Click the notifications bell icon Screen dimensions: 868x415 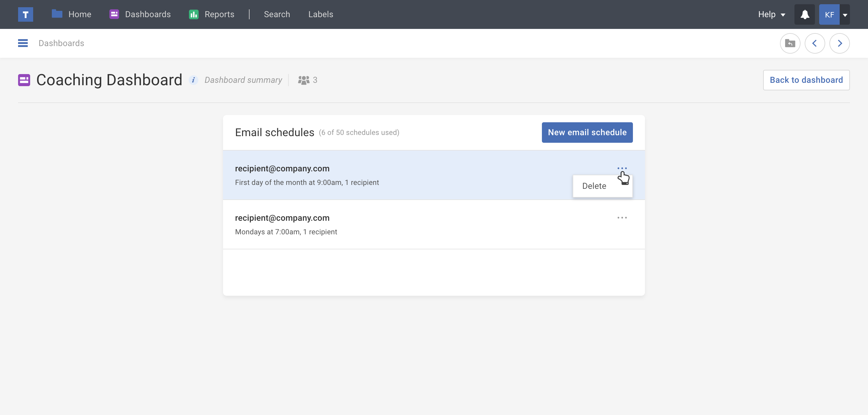805,14
